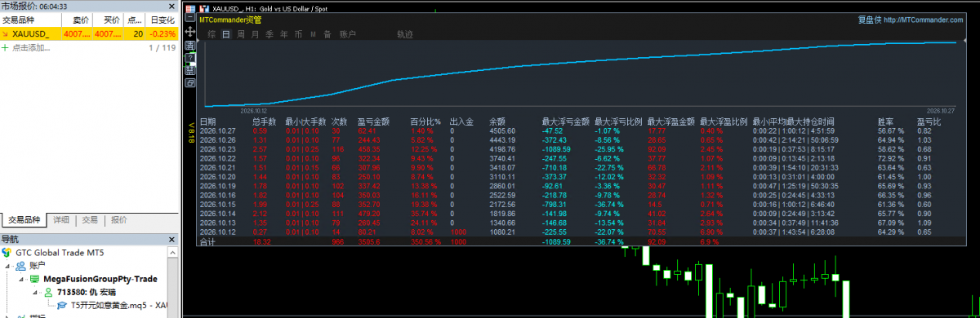The height and width of the screenshot is (318, 980).
Task: Click the move (four-arrow) icon on the panel sidebar
Action: coord(189,31)
